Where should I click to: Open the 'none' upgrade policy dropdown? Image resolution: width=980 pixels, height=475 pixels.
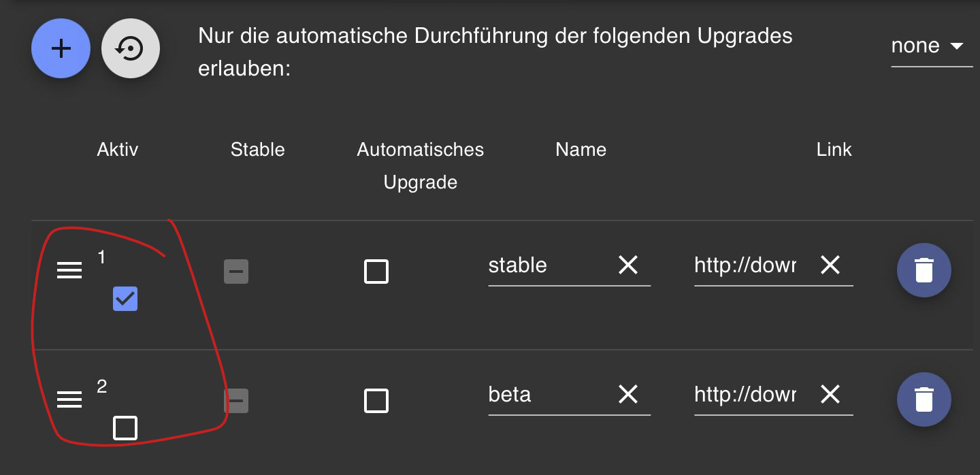[x=930, y=46]
